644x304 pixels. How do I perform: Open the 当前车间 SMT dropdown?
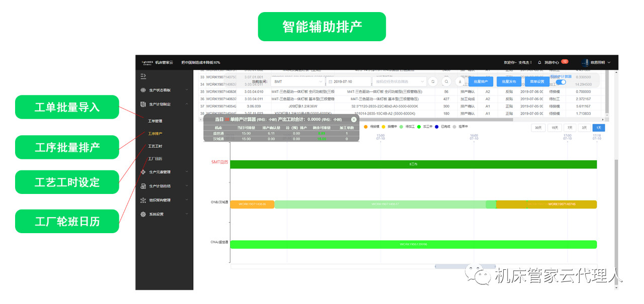tap(298, 81)
